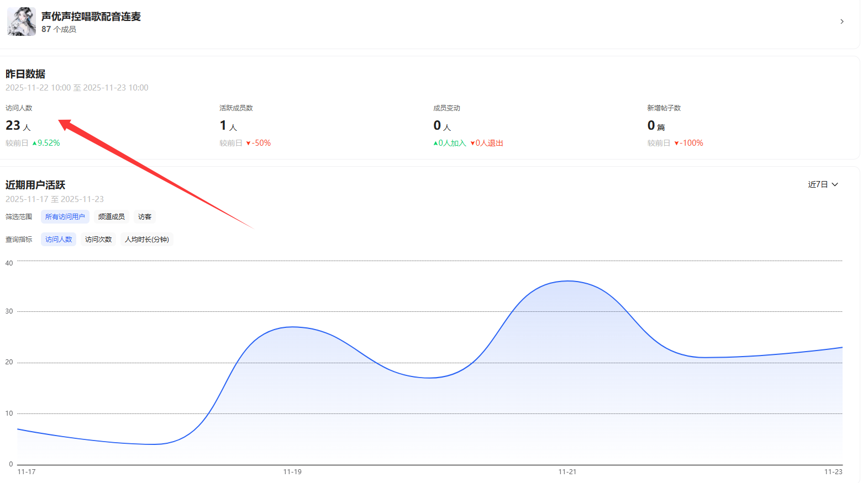Viewport: 868px width, 483px height.
Task: Open the channel title 声优声控唱歌配音连麦
Action: pyautogui.click(x=91, y=17)
